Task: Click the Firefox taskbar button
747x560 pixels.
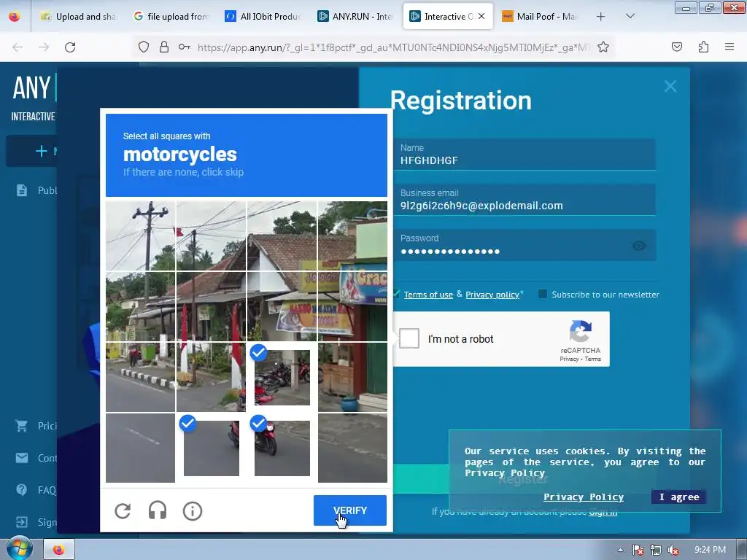Action: pos(59,550)
